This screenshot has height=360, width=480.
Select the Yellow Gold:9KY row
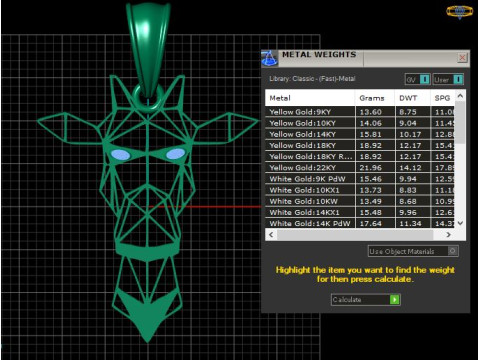(360, 112)
